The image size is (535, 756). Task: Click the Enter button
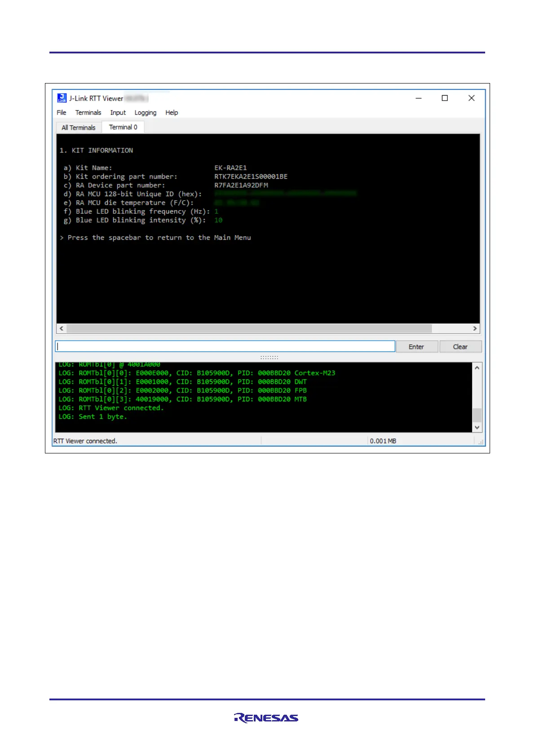pos(416,347)
